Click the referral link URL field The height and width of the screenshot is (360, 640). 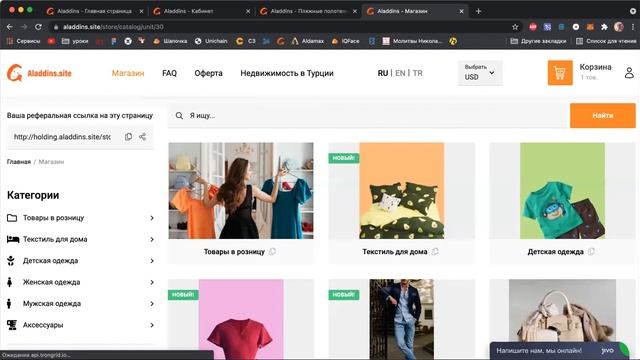point(62,137)
